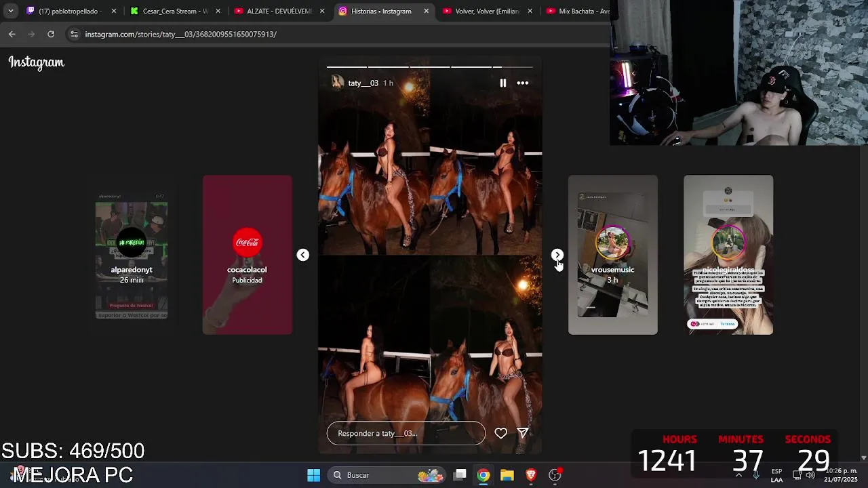
Task: Switch to the Mix Bachata tab
Action: point(576,11)
